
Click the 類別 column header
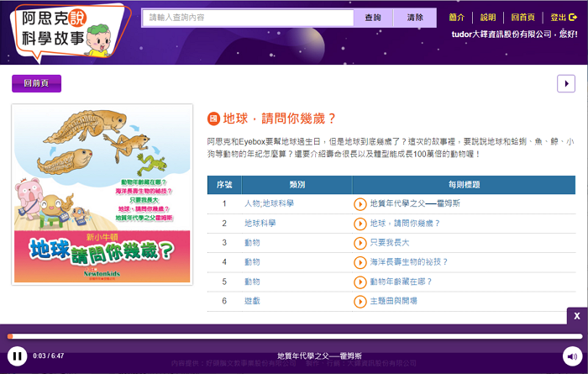(x=297, y=185)
